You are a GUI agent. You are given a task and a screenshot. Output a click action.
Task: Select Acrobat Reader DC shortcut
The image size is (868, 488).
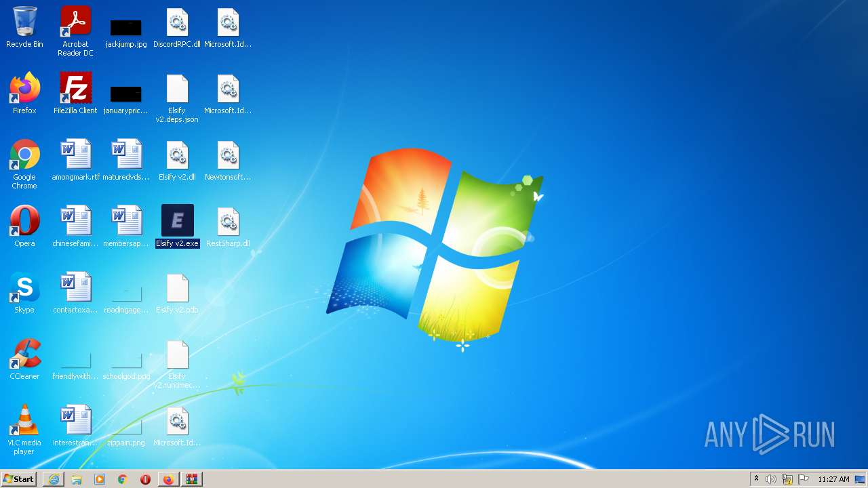pyautogui.click(x=75, y=31)
